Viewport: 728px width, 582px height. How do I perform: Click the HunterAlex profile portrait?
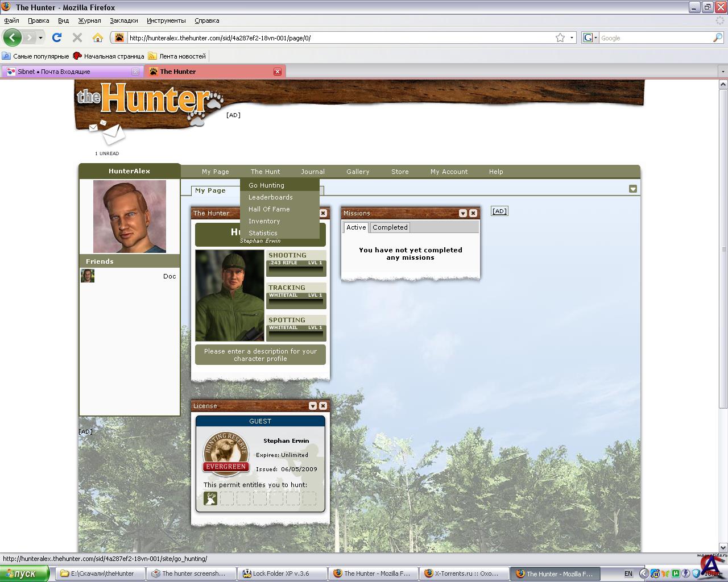(130, 217)
